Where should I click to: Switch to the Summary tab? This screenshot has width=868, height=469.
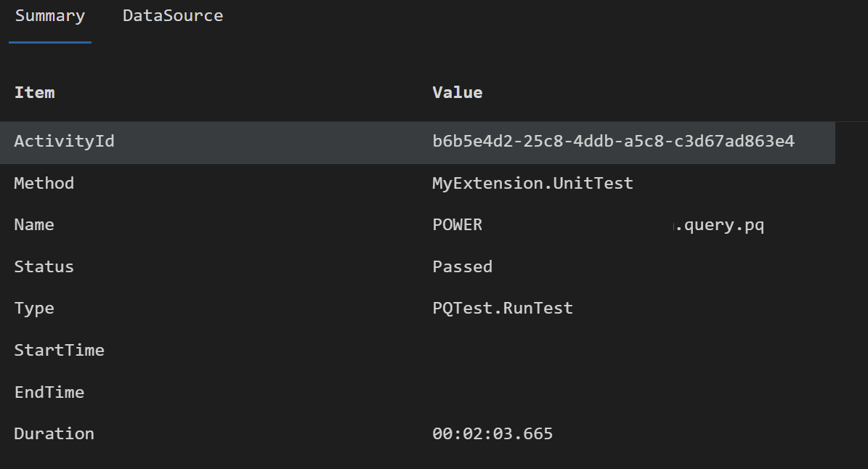point(50,16)
